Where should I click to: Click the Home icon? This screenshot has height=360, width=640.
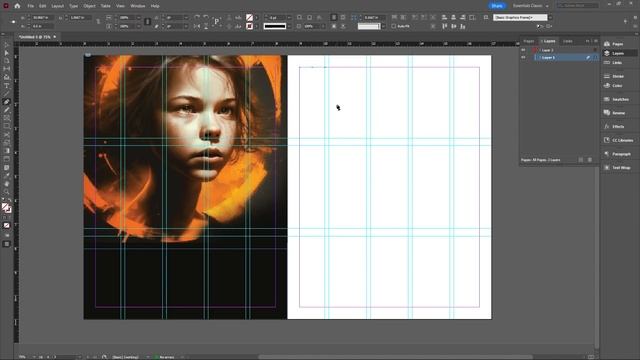(17, 6)
